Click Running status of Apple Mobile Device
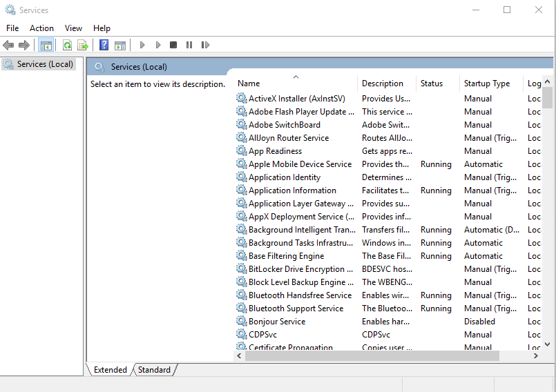Screen dimensions: 556x392 [436, 164]
